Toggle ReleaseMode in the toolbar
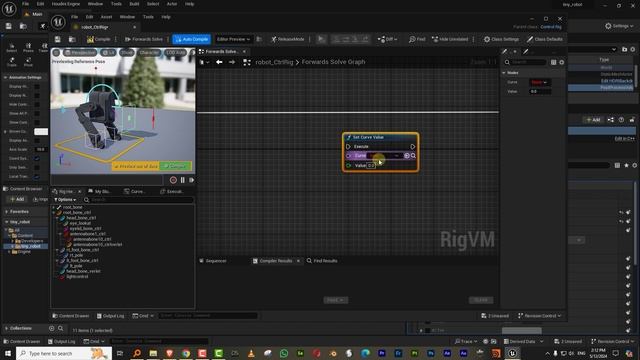The height and width of the screenshot is (360, 640). pos(287,39)
